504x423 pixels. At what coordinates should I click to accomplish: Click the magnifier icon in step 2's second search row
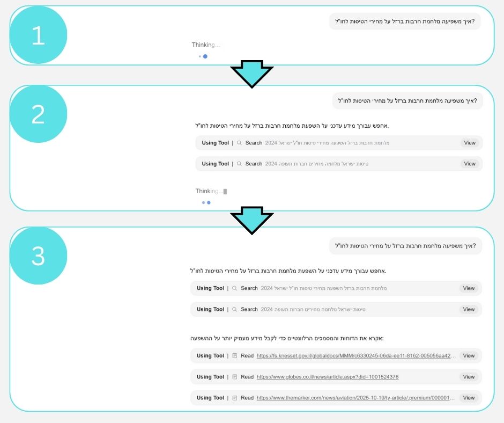point(240,164)
